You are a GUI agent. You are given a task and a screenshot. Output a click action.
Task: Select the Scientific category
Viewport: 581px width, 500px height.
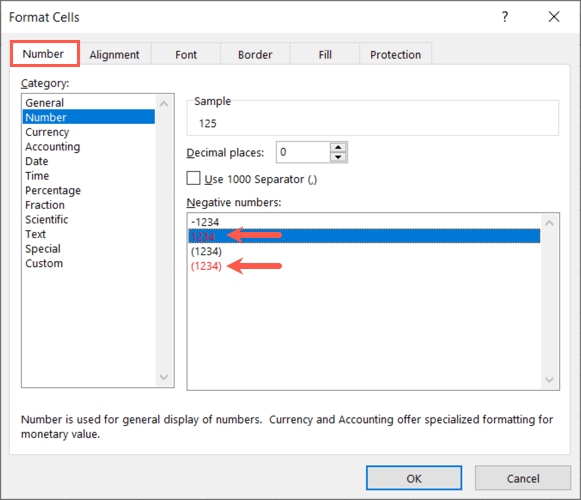(x=89, y=219)
